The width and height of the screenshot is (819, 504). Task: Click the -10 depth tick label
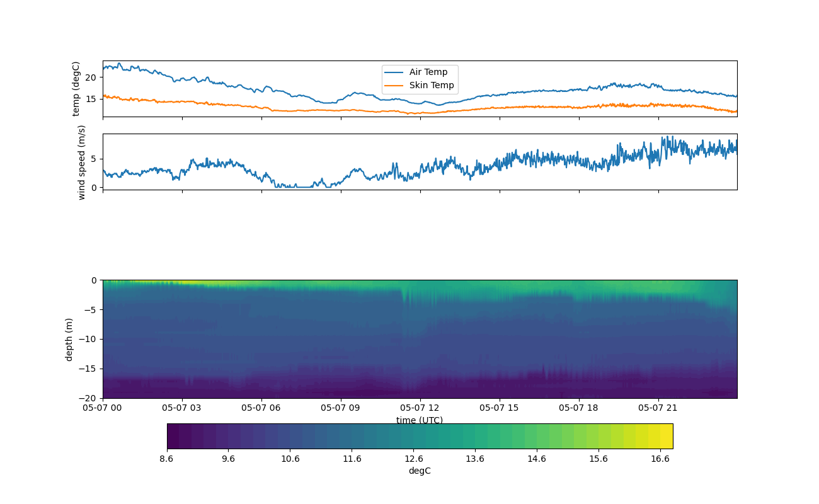89,339
